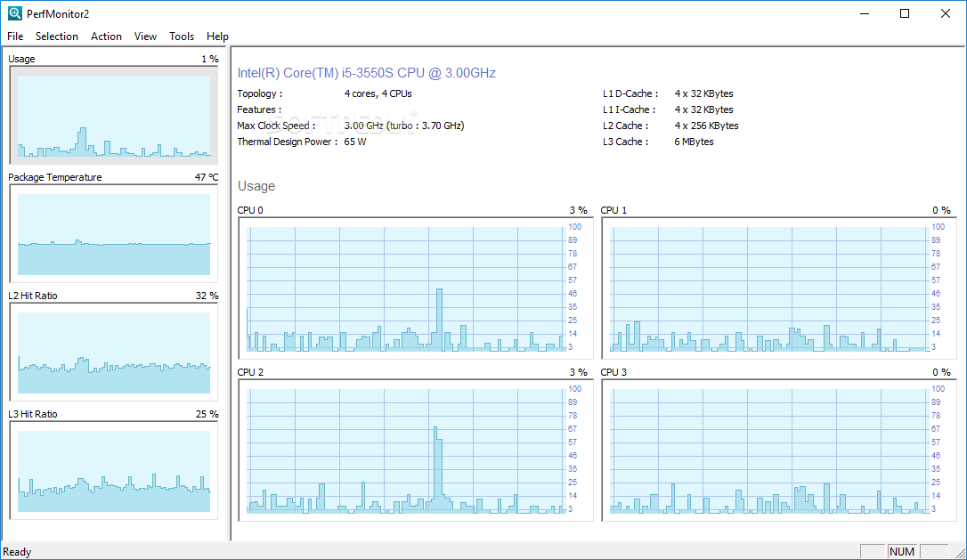The height and width of the screenshot is (560, 967).
Task: Click the '47 °C' package temperature value
Action: click(x=207, y=178)
